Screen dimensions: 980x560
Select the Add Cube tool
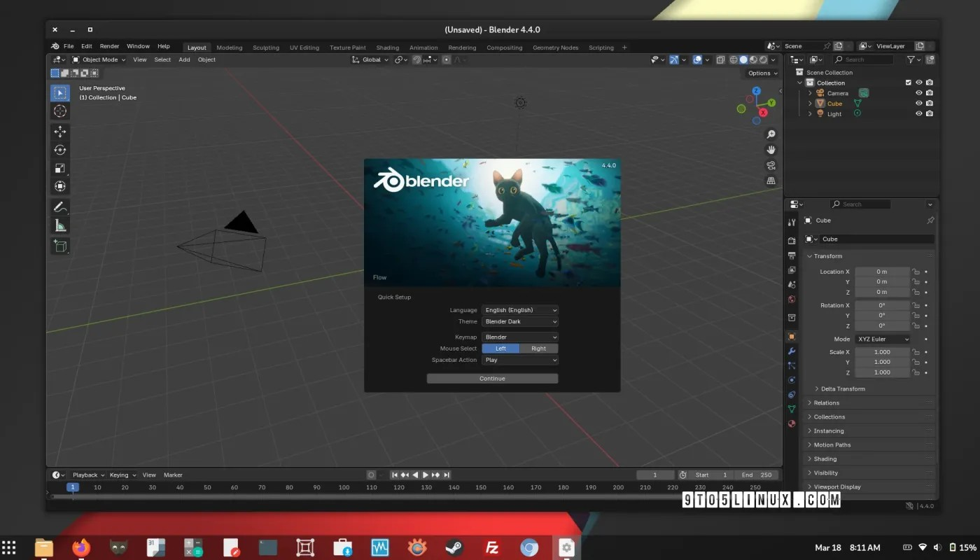(60, 246)
